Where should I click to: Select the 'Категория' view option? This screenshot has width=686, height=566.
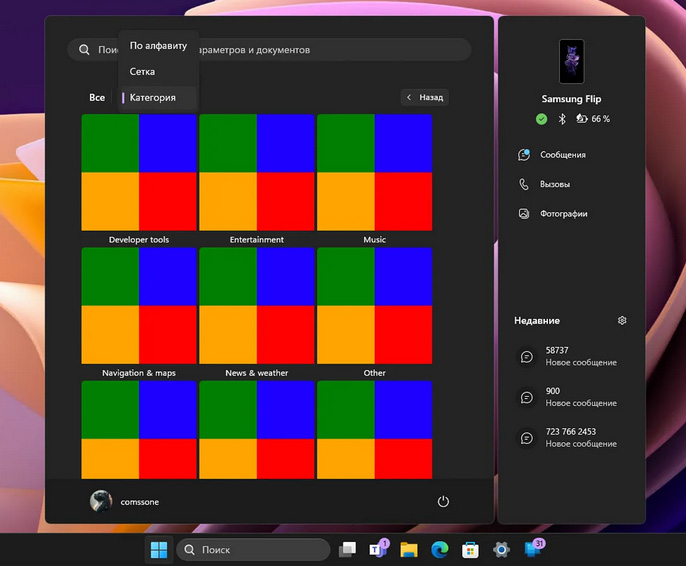153,98
